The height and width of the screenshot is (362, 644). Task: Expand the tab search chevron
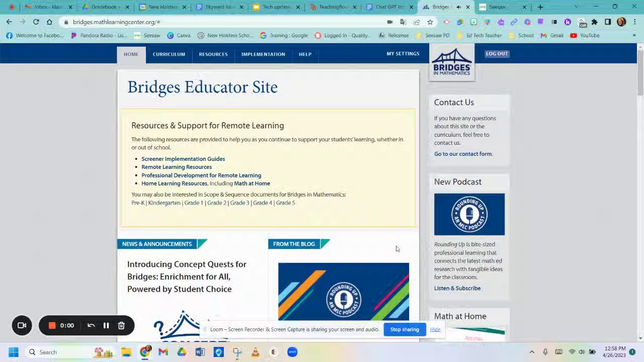pyautogui.click(x=576, y=7)
